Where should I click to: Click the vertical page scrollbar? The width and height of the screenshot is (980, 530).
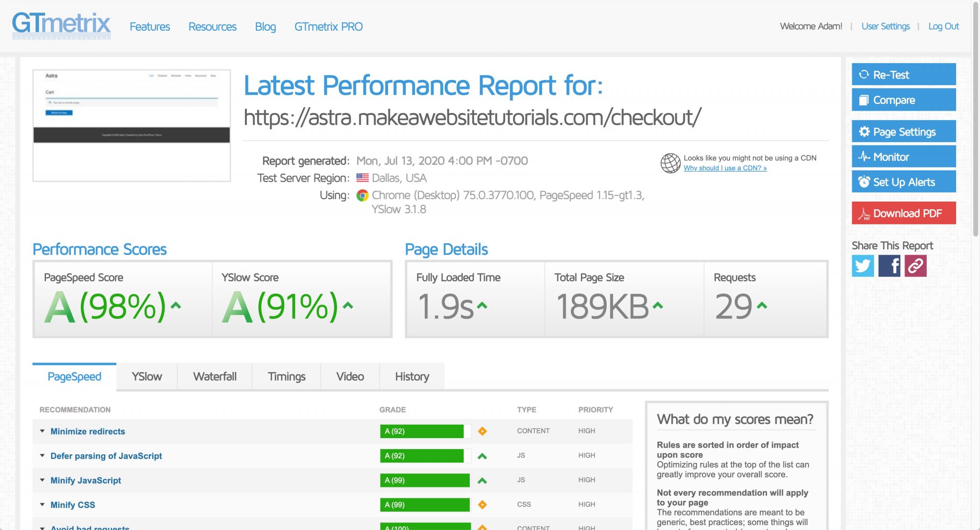pyautogui.click(x=976, y=120)
